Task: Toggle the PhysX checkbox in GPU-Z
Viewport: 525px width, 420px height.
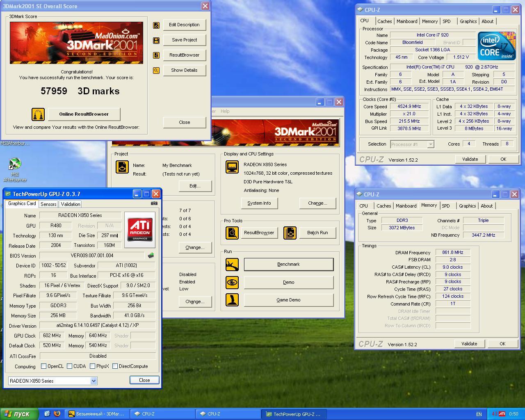Action: point(93,366)
